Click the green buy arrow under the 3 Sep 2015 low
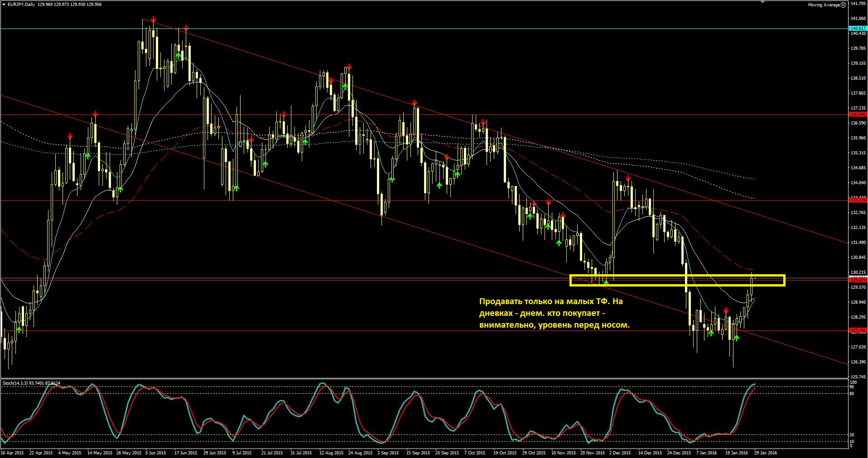Image resolution: width=868 pixels, height=458 pixels. tap(391, 179)
